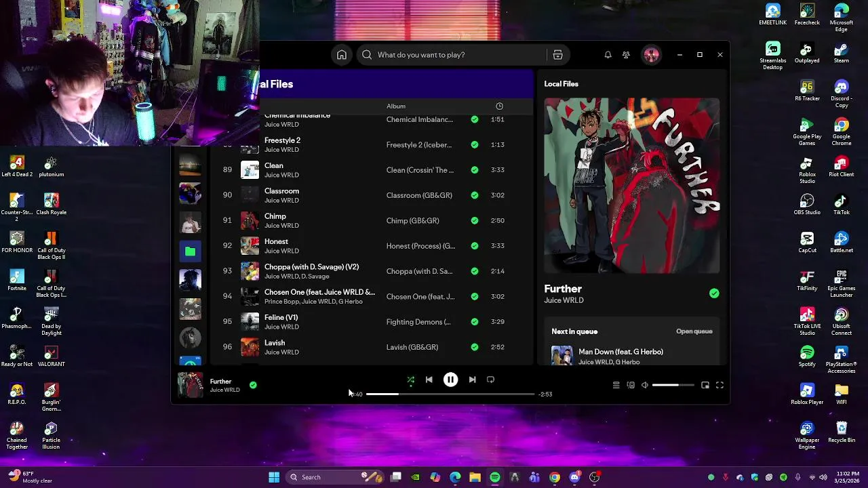Show the Friend Activity icon panel

(x=626, y=55)
